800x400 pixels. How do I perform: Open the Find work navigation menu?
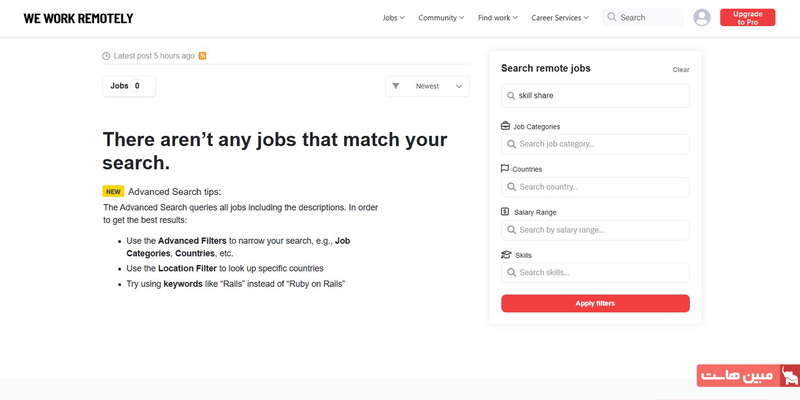(497, 18)
